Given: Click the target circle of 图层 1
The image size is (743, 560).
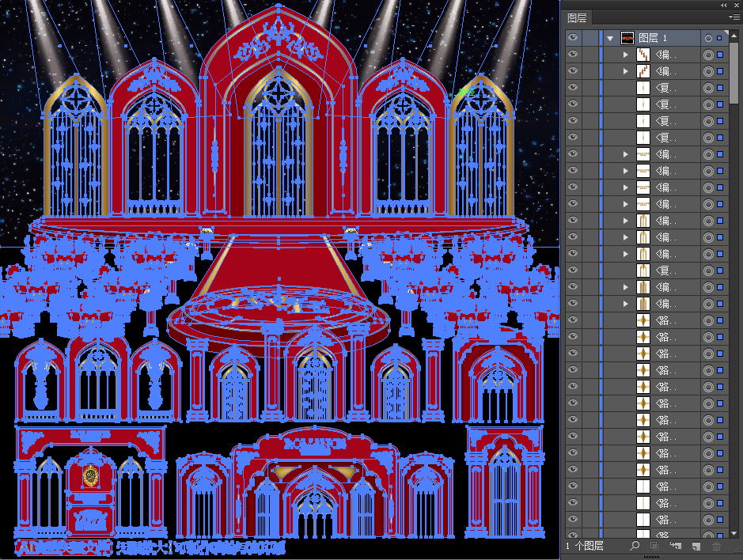Looking at the screenshot, I should pos(708,38).
